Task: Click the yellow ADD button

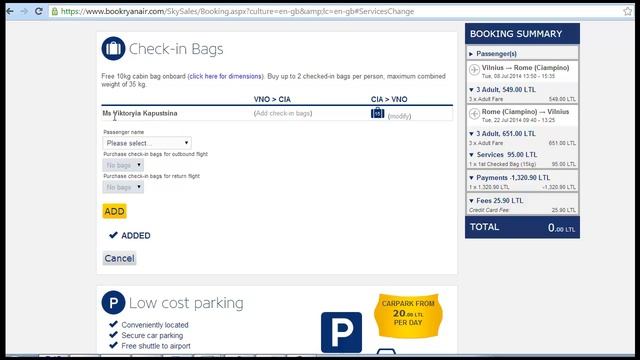Action: coord(114,211)
